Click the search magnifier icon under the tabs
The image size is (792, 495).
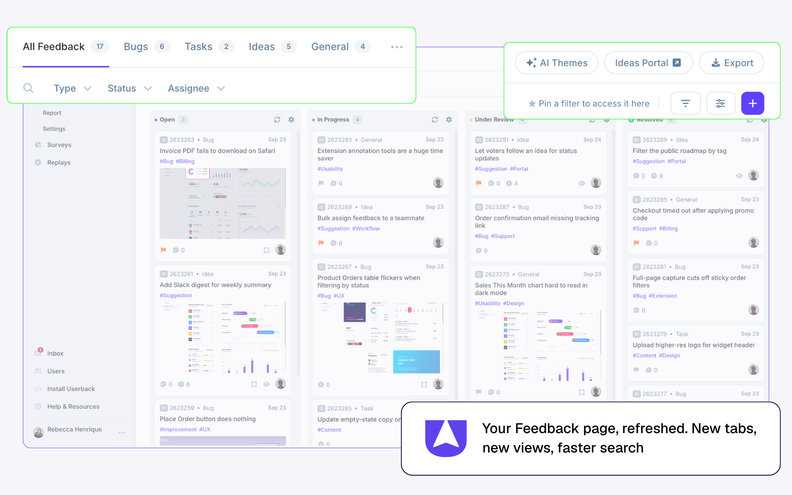point(28,88)
